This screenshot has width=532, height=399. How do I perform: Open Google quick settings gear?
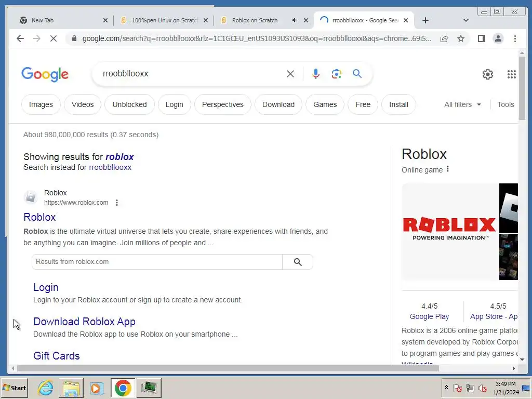487,74
